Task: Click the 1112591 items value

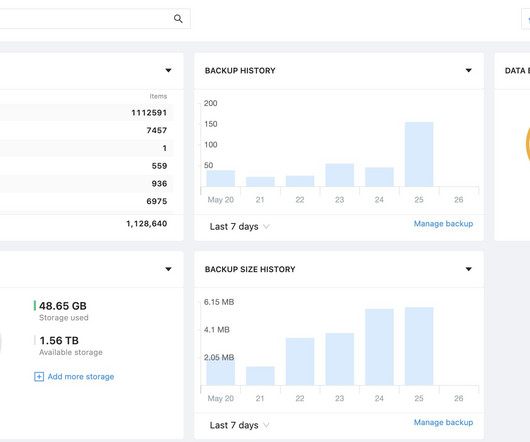Action: coord(149,113)
